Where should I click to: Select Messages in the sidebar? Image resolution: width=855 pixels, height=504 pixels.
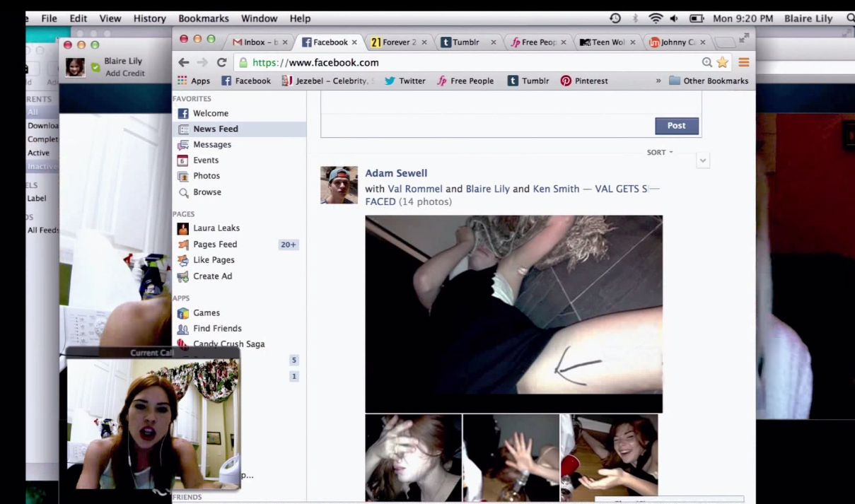tap(211, 144)
